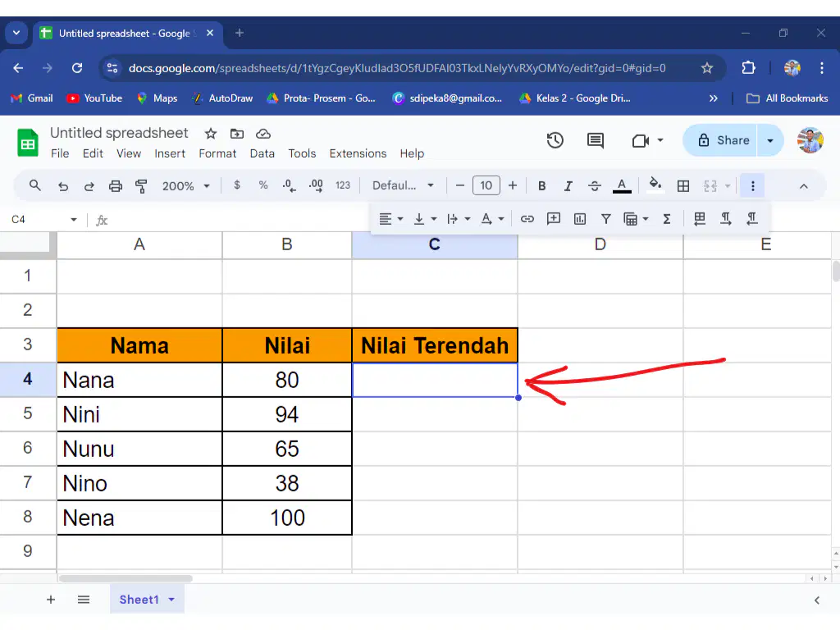The width and height of the screenshot is (840, 630).
Task: Open the Insert menu
Action: [x=170, y=153]
